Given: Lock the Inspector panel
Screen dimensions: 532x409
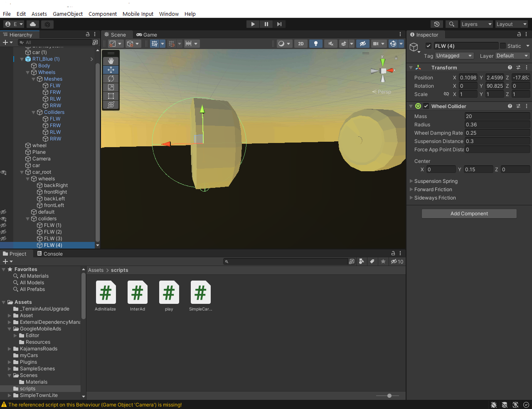Looking at the screenshot, I should (519, 34).
